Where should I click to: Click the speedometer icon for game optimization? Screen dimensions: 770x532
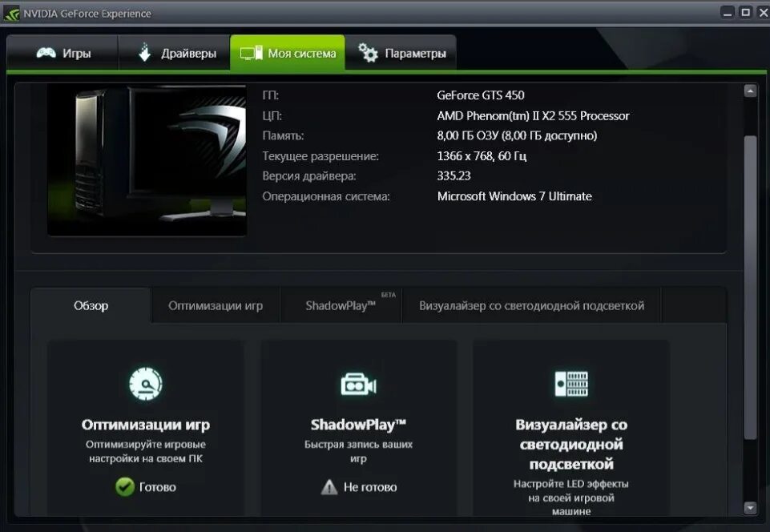point(146,383)
